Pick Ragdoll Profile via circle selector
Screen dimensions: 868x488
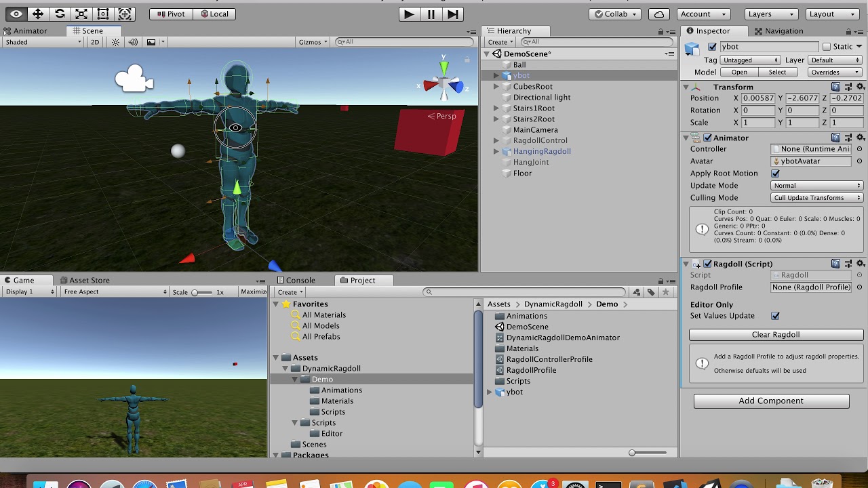click(x=860, y=287)
